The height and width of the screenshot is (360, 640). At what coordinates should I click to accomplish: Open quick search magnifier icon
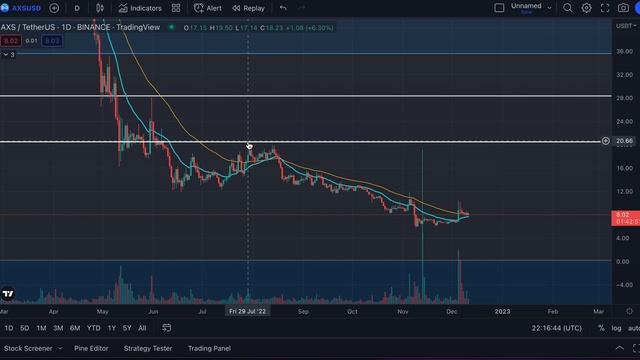(567, 8)
